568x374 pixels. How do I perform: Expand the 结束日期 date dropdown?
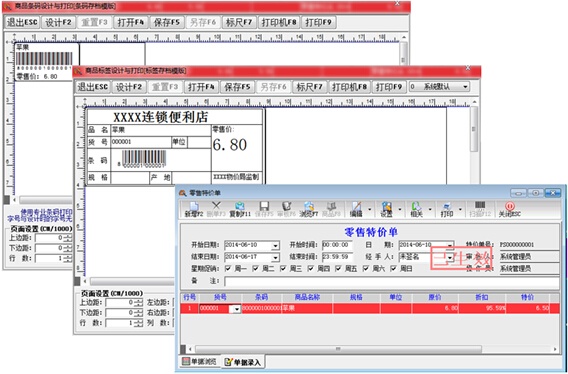click(x=275, y=257)
